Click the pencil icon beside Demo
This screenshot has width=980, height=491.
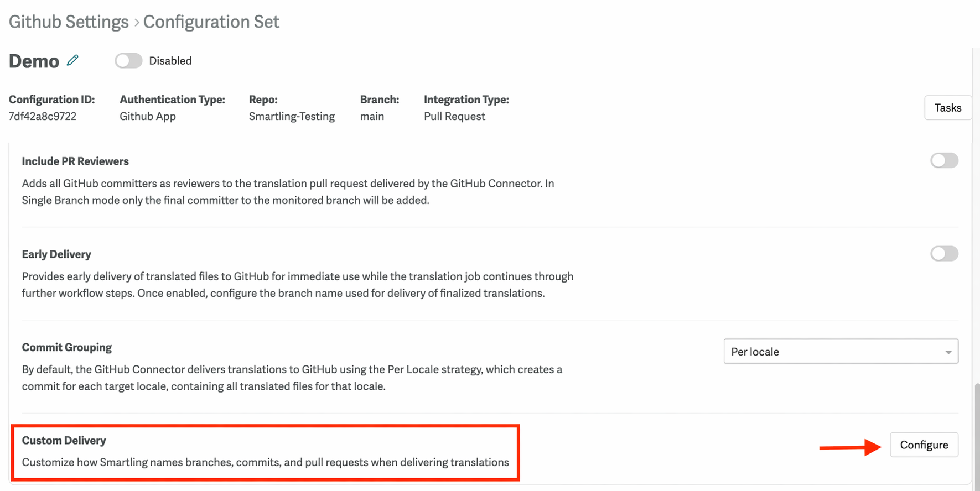point(72,60)
